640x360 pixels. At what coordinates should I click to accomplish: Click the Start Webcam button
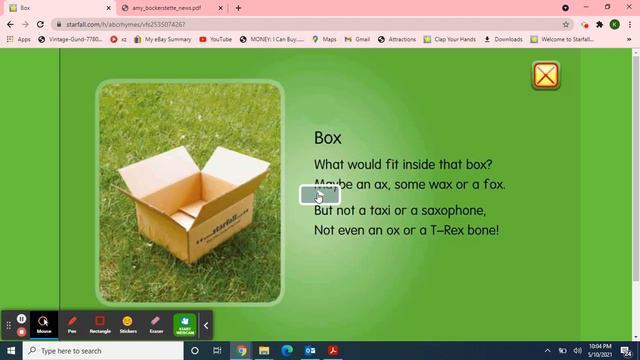pyautogui.click(x=185, y=325)
